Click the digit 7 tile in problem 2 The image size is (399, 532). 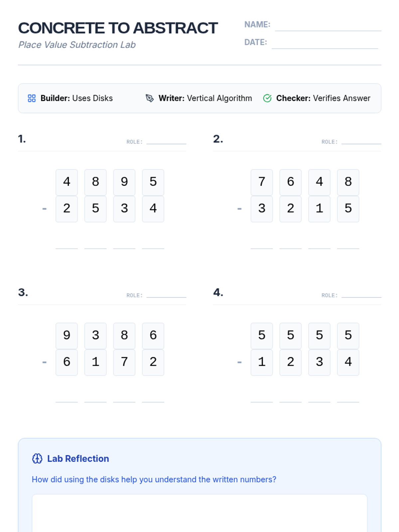[262, 182]
